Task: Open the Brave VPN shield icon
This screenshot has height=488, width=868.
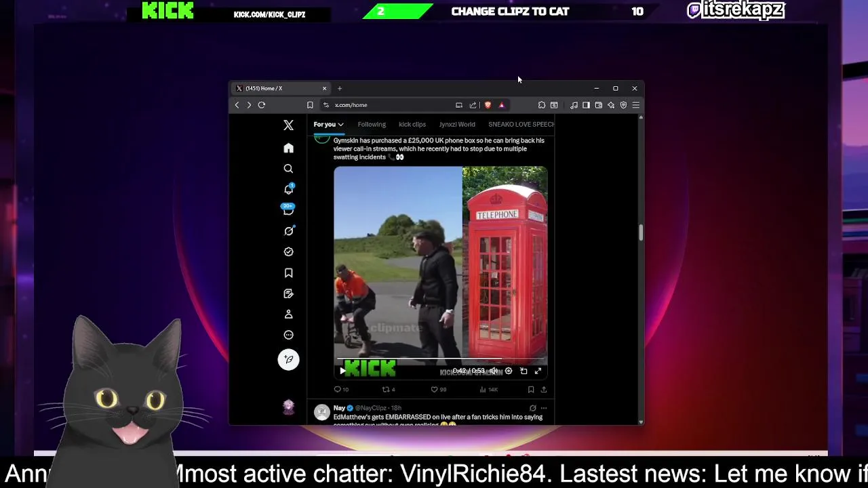Action: point(623,105)
